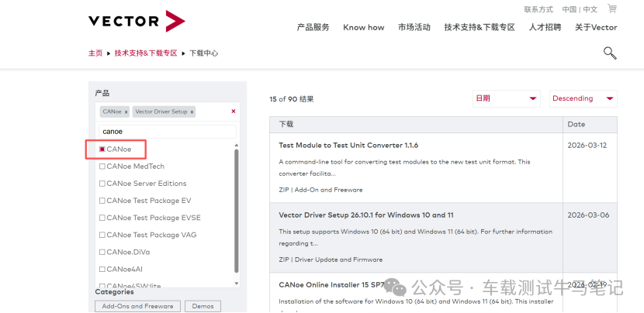
Task: Open the 产品服务 menu
Action: pos(313,27)
